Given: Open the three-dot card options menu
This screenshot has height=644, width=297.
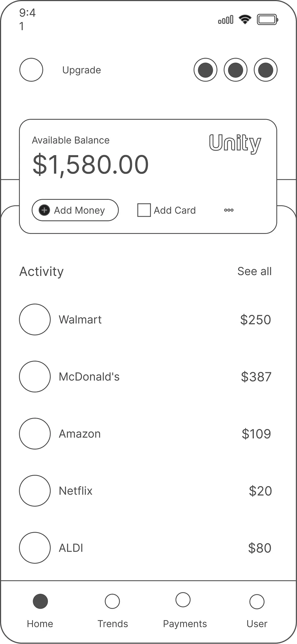Looking at the screenshot, I should tap(229, 210).
